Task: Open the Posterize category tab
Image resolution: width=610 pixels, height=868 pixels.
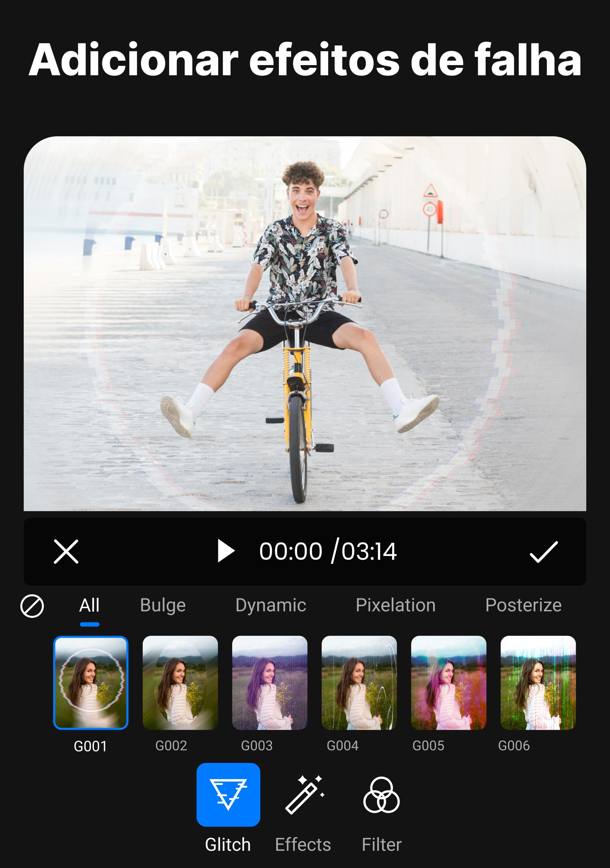Action: (x=523, y=605)
